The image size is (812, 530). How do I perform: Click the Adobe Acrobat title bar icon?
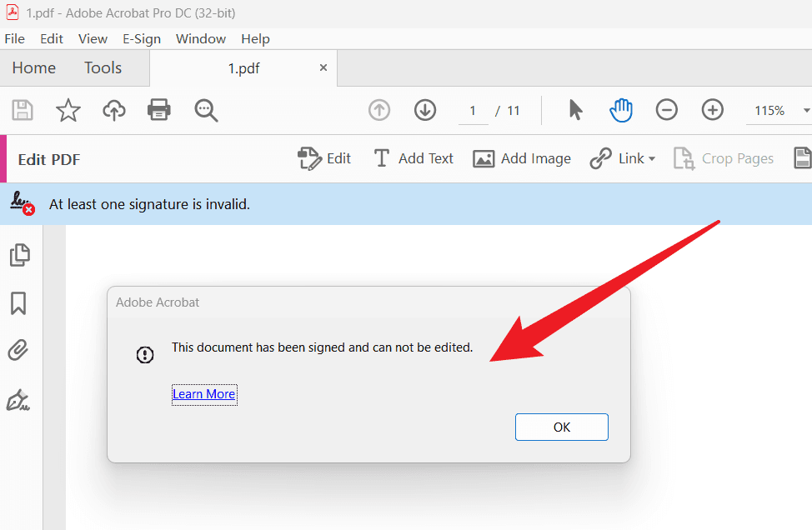coord(13,12)
